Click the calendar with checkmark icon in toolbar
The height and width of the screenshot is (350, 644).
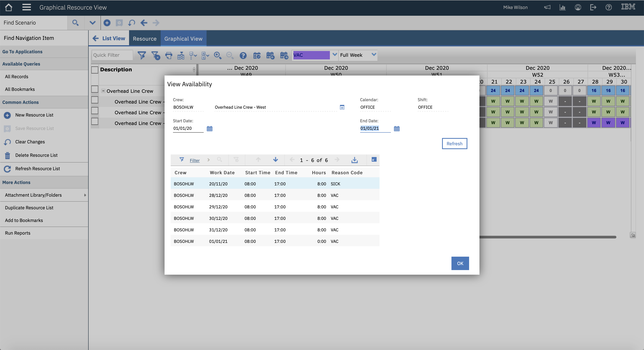(x=257, y=55)
